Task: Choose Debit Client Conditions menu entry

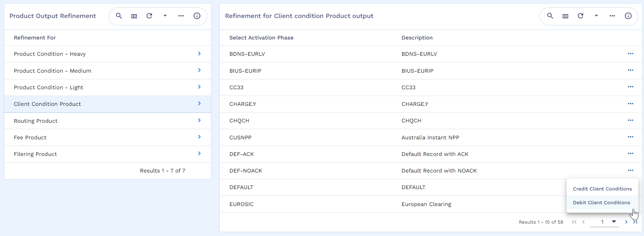Action: [x=602, y=202]
